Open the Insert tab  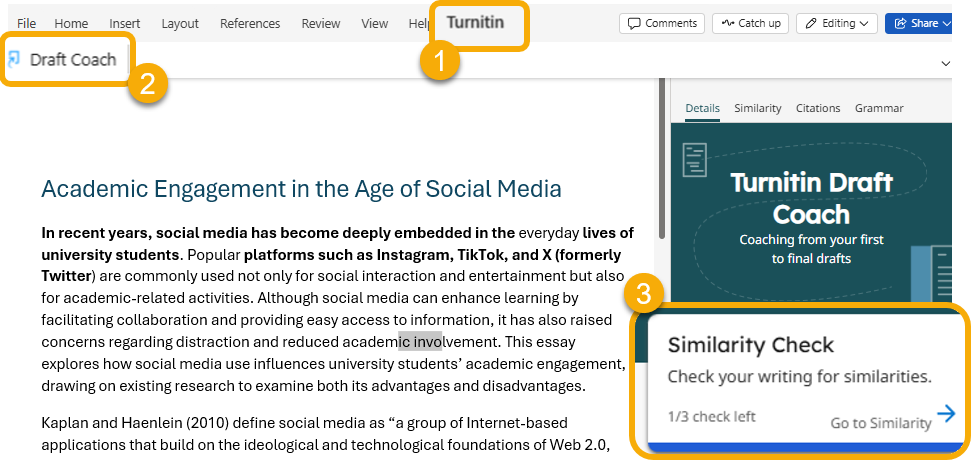pyautogui.click(x=125, y=23)
